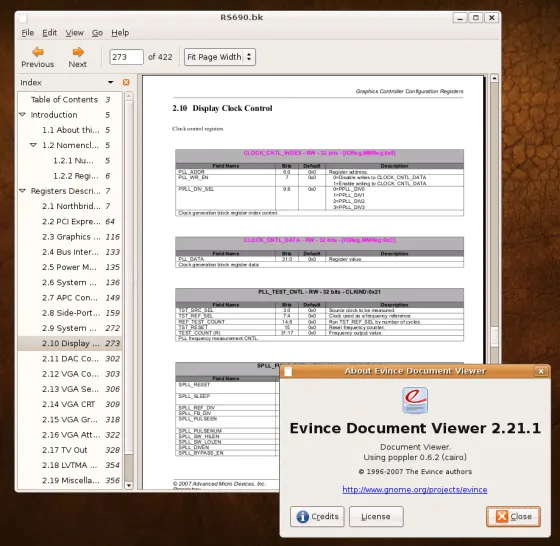560x546 pixels.
Task: Go to the Next page arrow
Action: pyautogui.click(x=78, y=57)
